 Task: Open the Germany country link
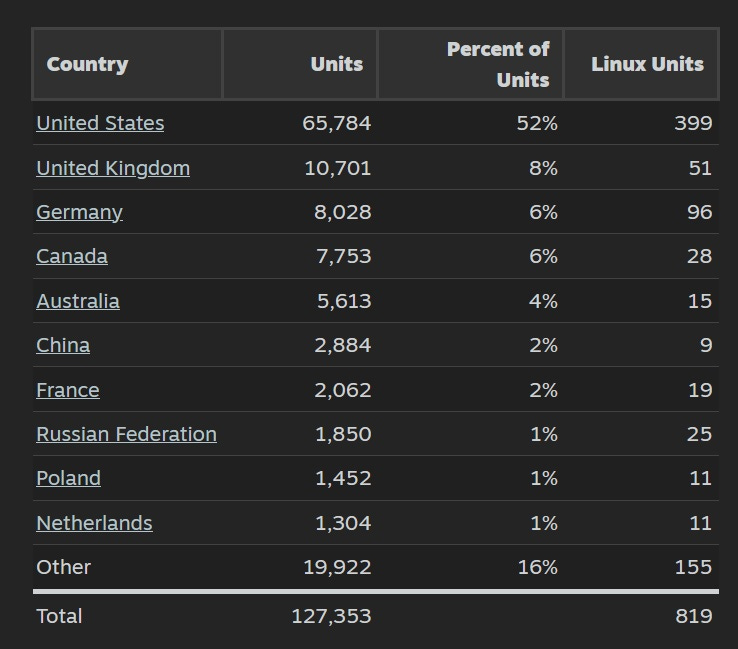click(79, 212)
